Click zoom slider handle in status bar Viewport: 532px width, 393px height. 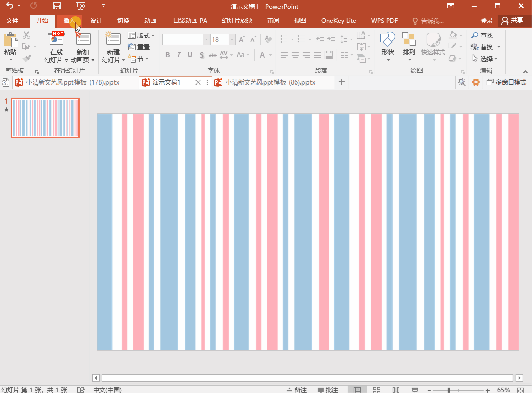[x=449, y=390]
